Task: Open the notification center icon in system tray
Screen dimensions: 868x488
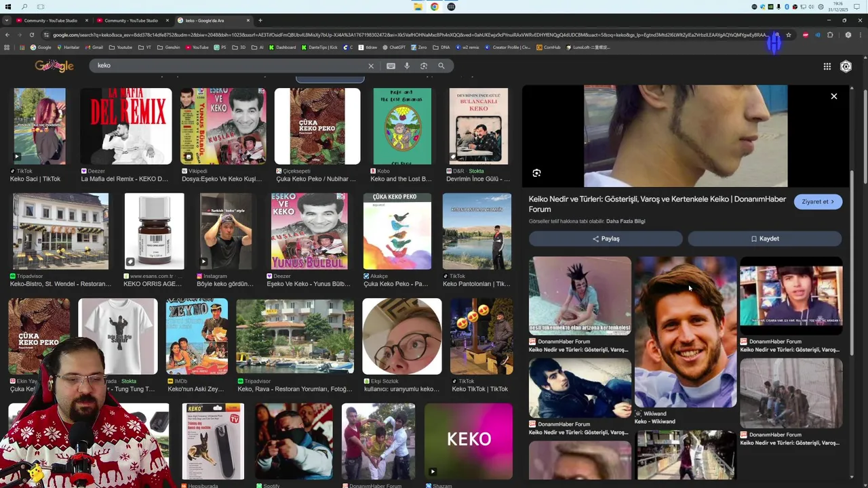Action: pos(856,7)
